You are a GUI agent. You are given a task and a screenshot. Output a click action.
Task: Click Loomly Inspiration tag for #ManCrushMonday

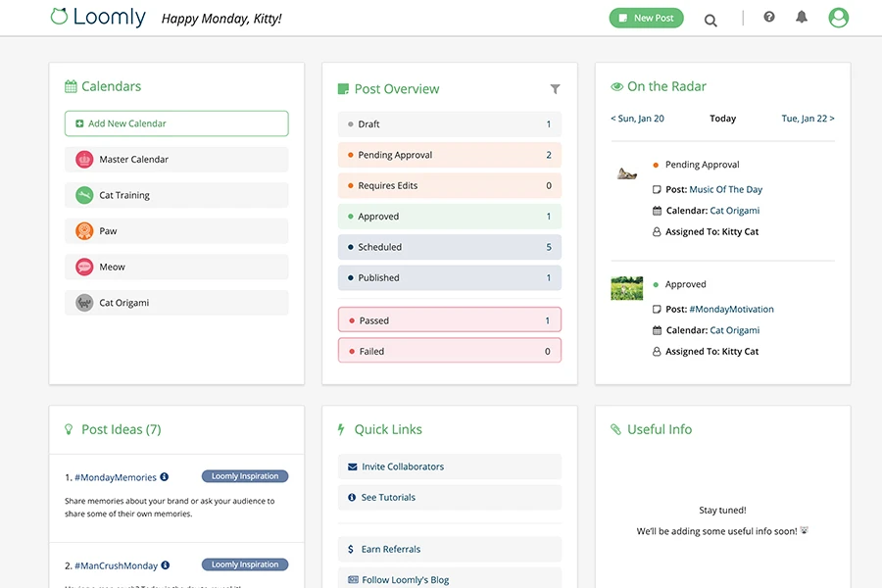[x=245, y=564]
